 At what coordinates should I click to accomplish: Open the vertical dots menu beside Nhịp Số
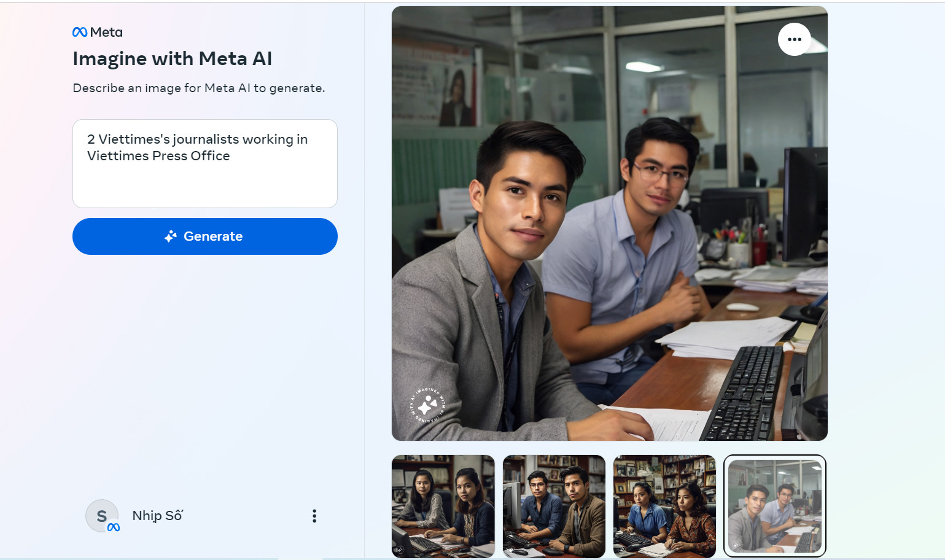(x=314, y=516)
